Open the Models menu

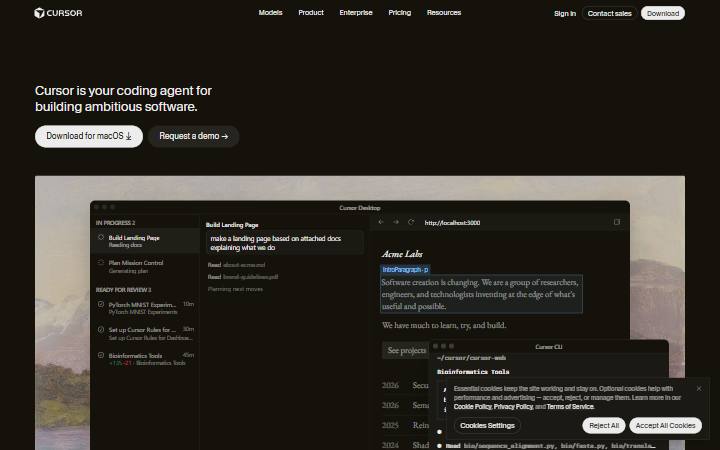pos(270,13)
